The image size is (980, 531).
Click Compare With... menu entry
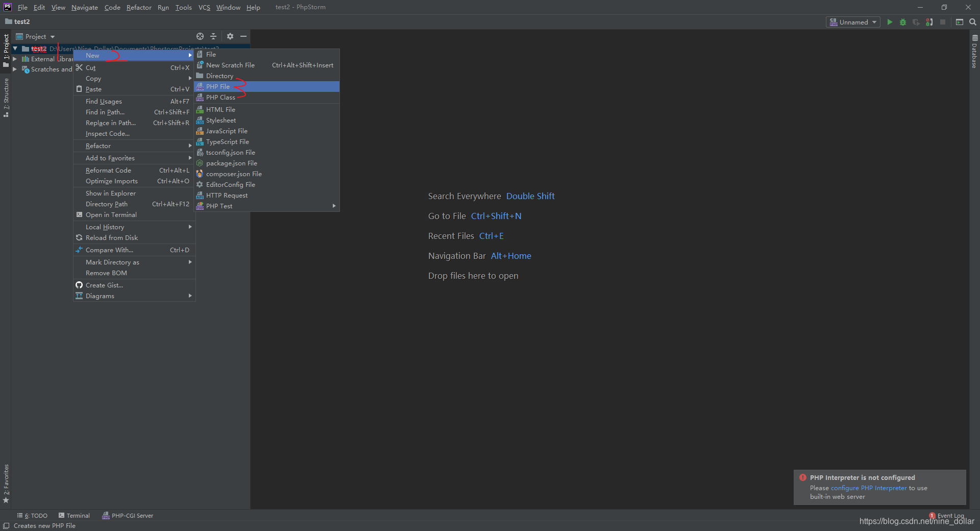(134, 250)
